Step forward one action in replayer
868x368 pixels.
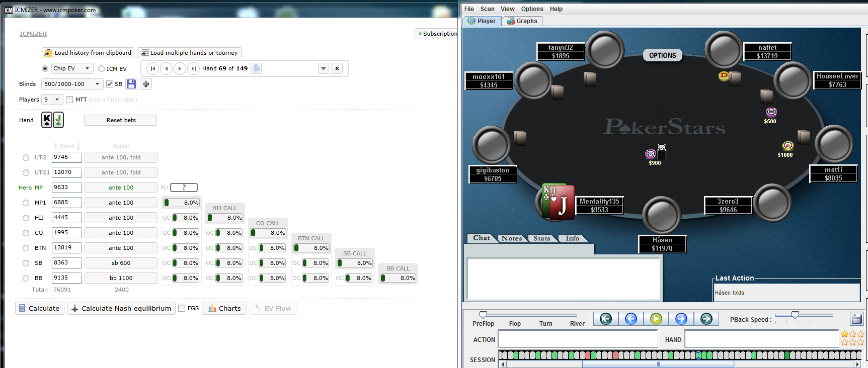click(681, 319)
